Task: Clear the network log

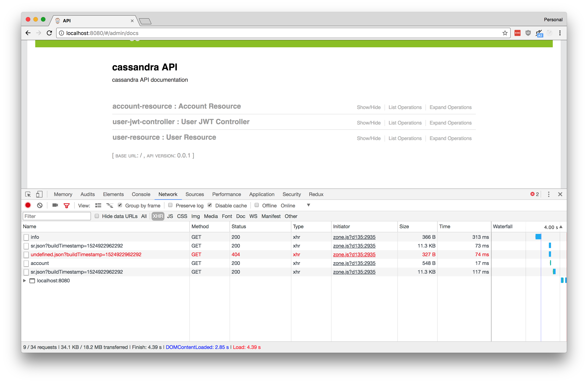Action: (x=40, y=205)
